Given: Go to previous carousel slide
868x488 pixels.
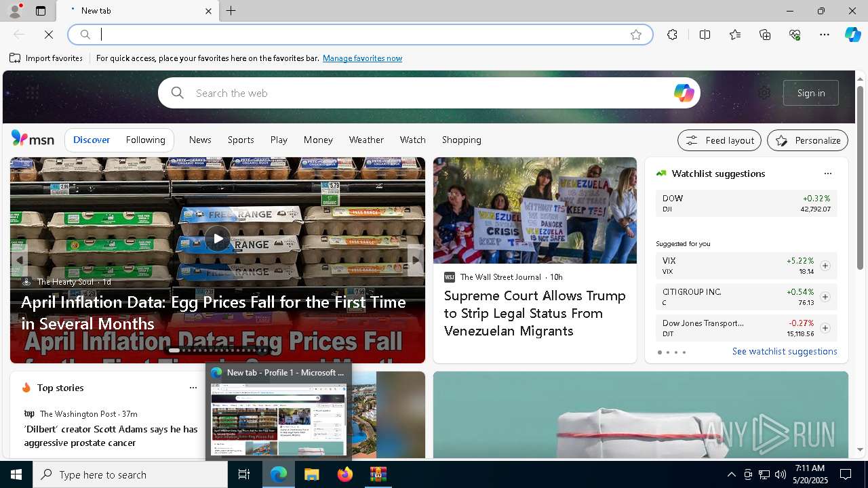Looking at the screenshot, I should [19, 260].
